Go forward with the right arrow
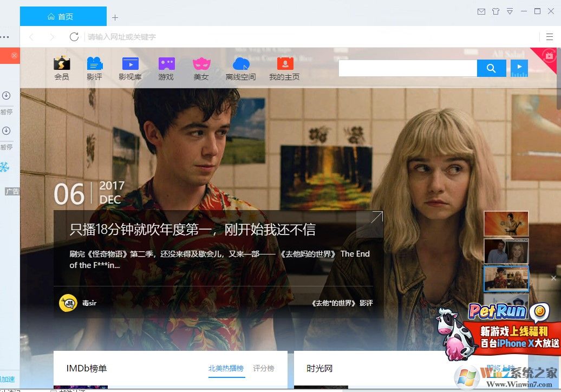The width and height of the screenshot is (561, 392). [52, 37]
